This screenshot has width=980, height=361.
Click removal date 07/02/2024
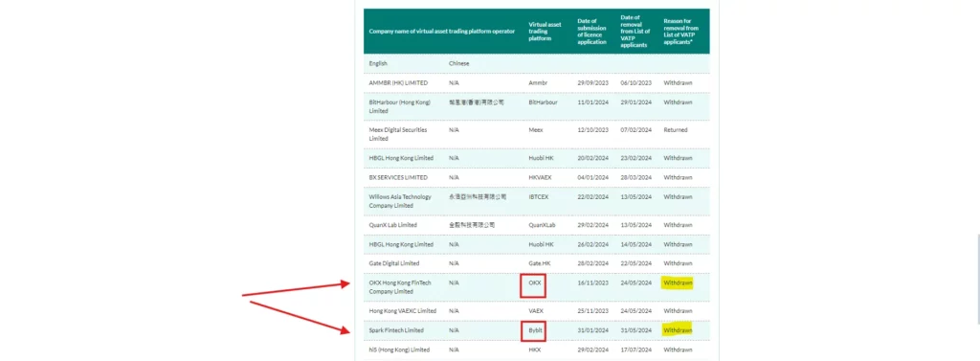tap(636, 129)
